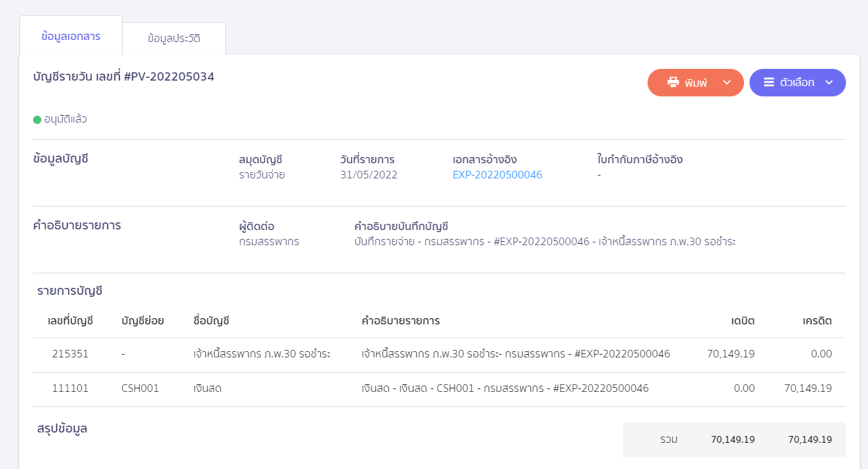The image size is (868, 469).
Task: Click the คำอธิบายรายการ column header
Action: (x=400, y=321)
